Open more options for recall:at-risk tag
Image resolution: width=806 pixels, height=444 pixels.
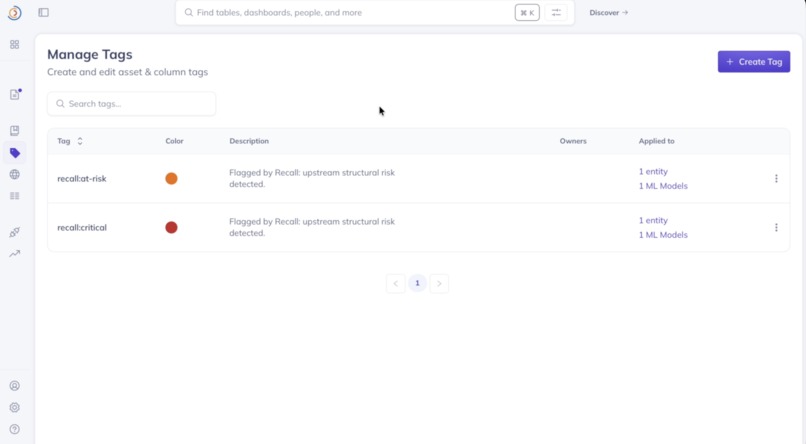[776, 178]
